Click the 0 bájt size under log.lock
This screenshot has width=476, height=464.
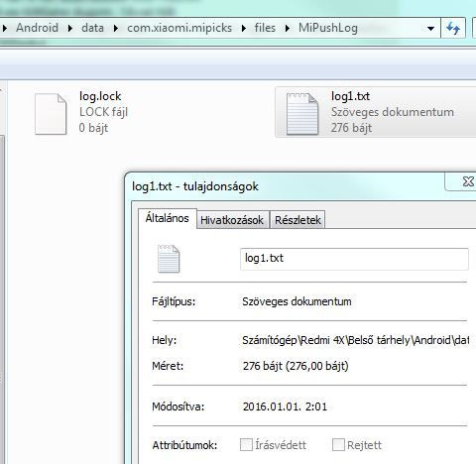[93, 128]
